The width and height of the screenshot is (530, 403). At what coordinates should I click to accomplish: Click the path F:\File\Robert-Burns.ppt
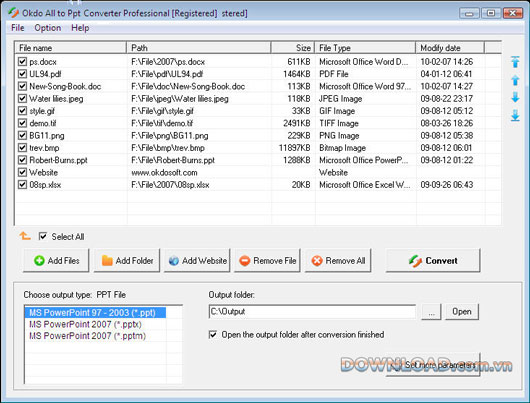pos(173,160)
